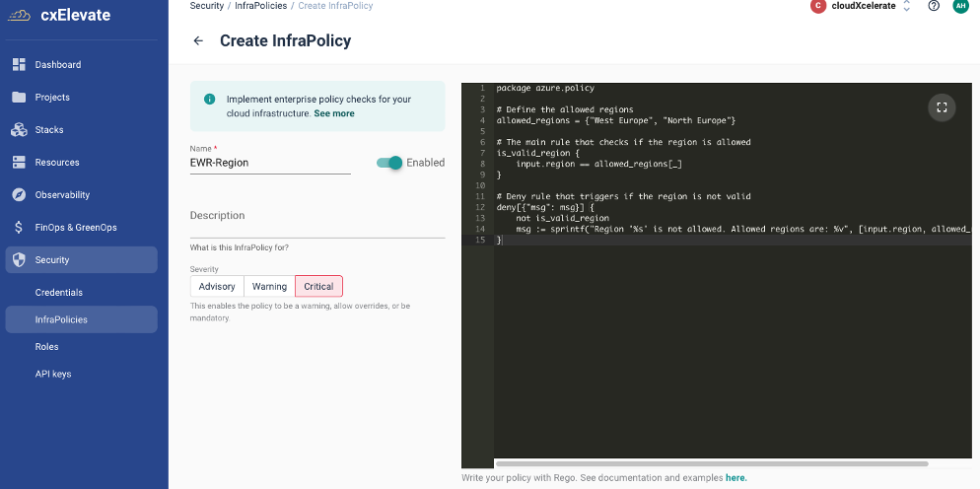Viewport: 980px width, 489px height.
Task: Open the Rego documentation 'here' link
Action: (x=735, y=478)
